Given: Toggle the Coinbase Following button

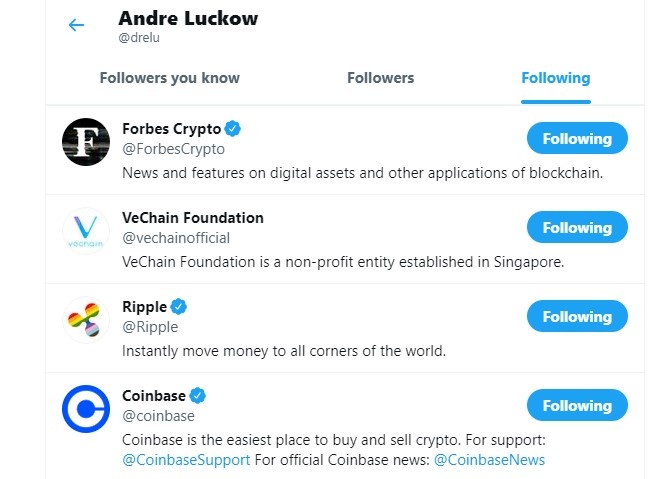Looking at the screenshot, I should pos(577,406).
